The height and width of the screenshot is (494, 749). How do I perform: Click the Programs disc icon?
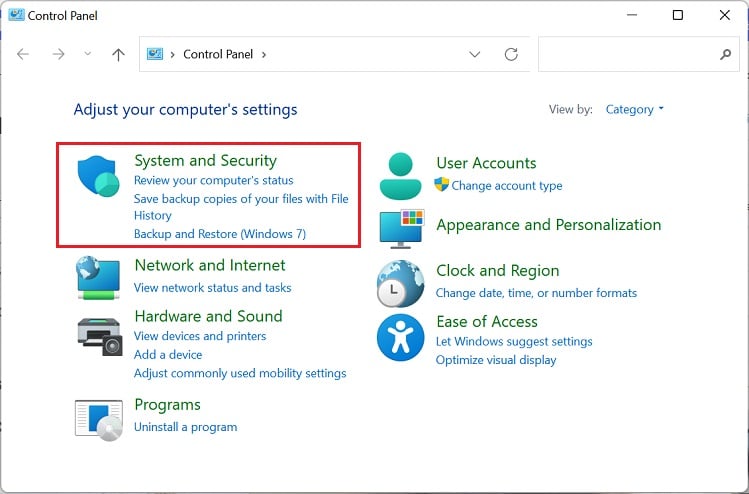click(99, 419)
